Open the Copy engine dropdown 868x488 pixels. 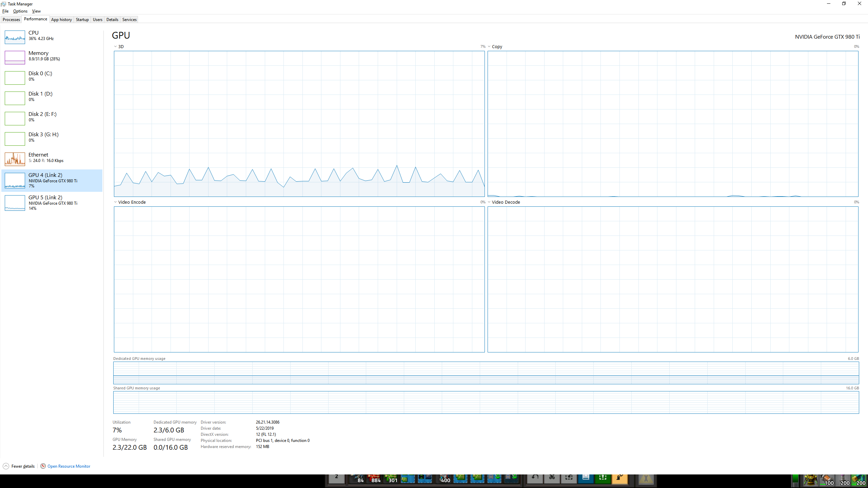(x=489, y=46)
